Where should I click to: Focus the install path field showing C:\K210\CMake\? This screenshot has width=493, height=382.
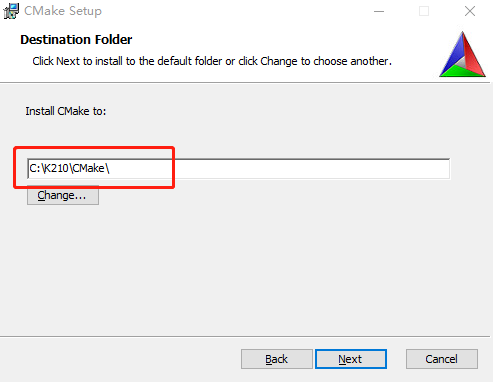238,169
